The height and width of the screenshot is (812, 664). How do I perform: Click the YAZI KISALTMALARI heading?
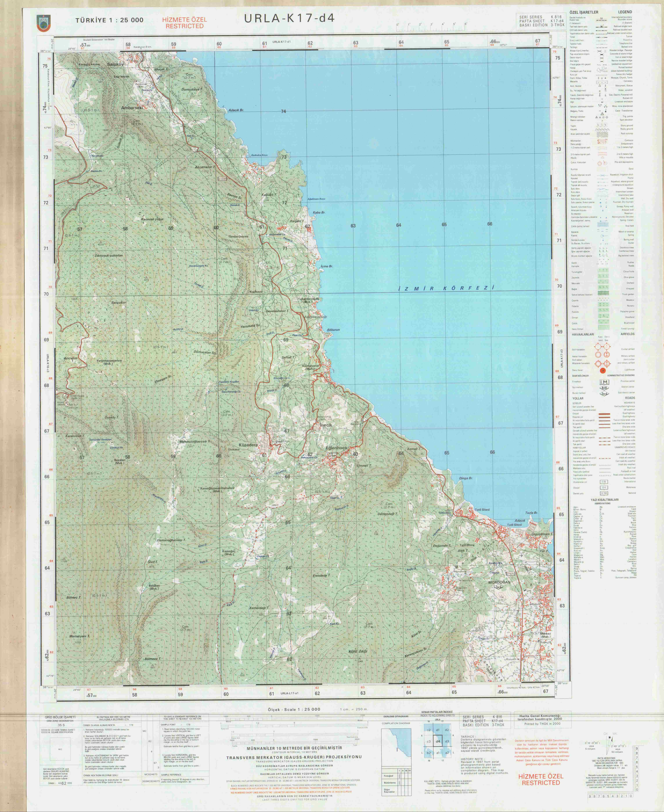(605, 500)
